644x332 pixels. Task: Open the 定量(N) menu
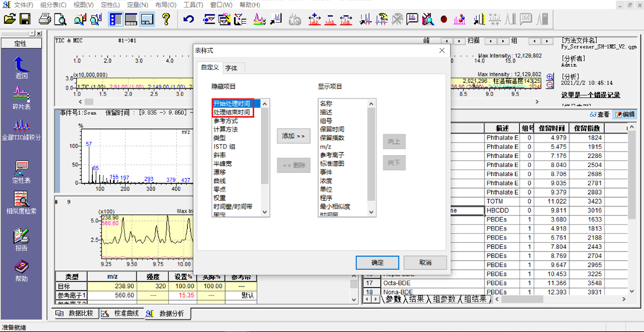[136, 4]
